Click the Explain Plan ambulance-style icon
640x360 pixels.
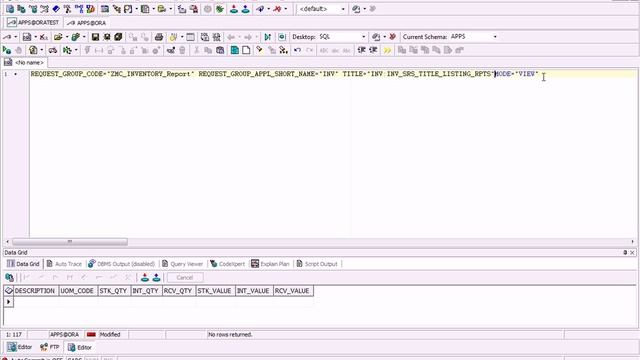click(53, 50)
